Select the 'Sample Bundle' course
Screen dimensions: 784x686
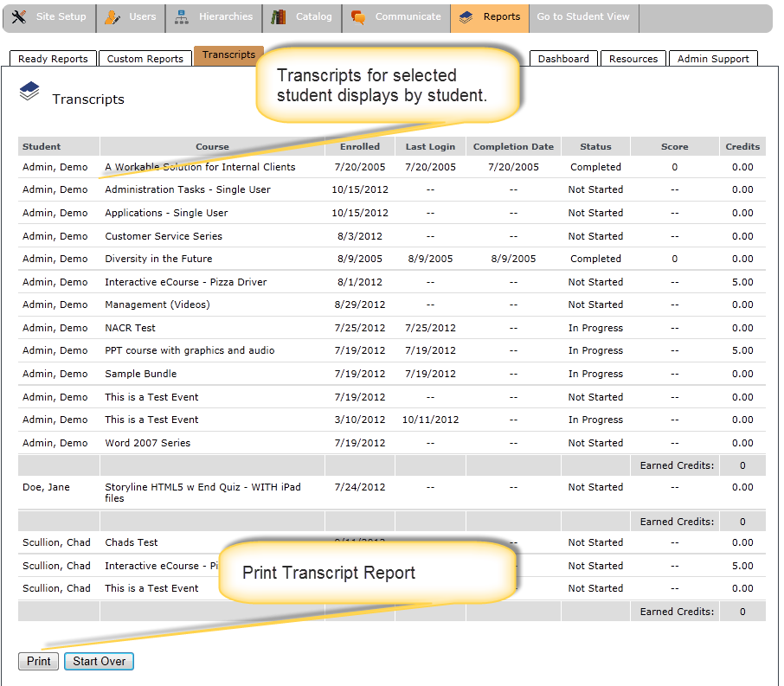pos(140,374)
